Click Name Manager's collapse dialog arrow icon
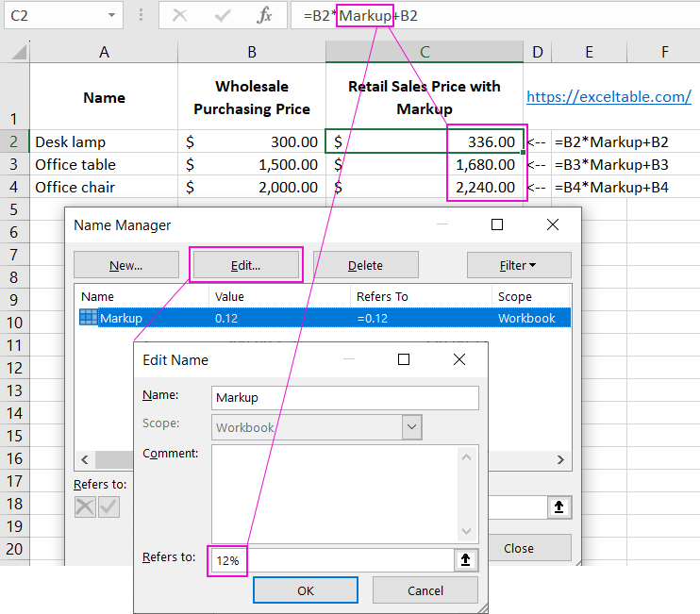The width and height of the screenshot is (700, 614). pyautogui.click(x=559, y=507)
